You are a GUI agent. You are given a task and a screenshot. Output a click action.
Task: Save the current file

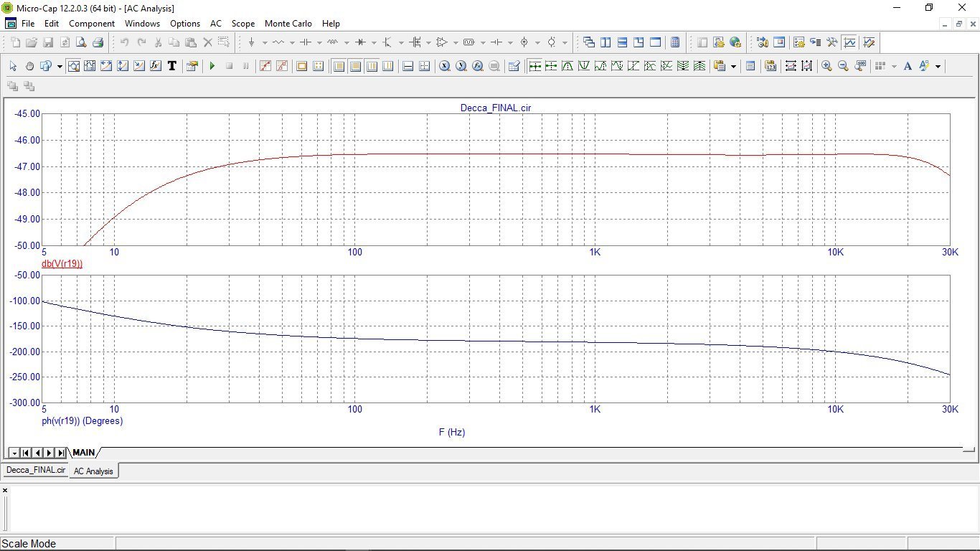(x=48, y=42)
